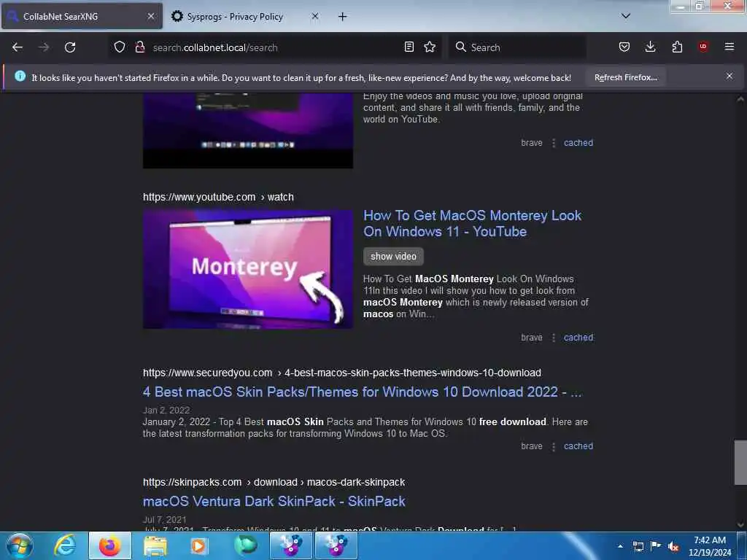This screenshot has height=560, width=747.
Task: Open the Extensions puzzle icon
Action: tap(677, 47)
